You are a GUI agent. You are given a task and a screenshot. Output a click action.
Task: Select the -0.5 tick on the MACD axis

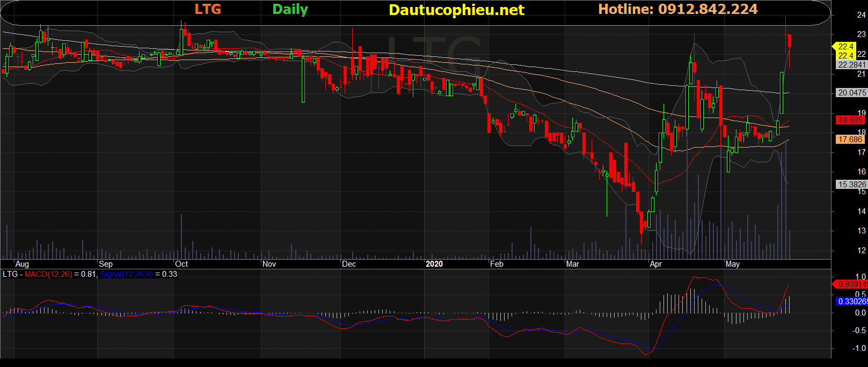pyautogui.click(x=859, y=331)
